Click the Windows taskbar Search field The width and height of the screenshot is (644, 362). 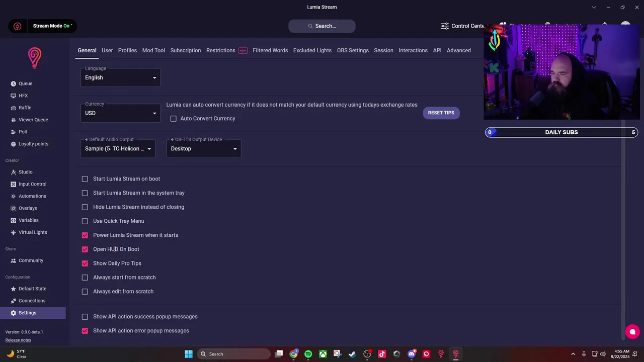(x=233, y=354)
